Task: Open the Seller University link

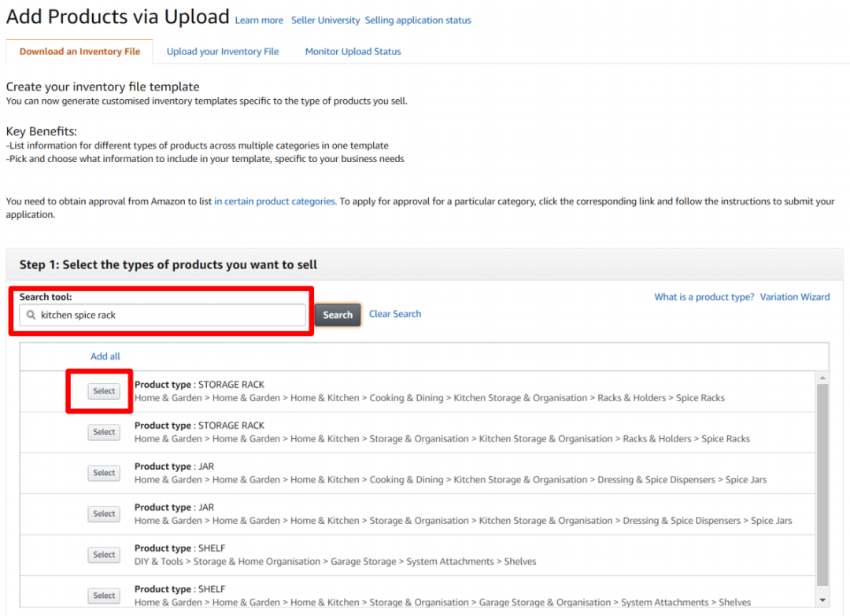Action: (x=325, y=20)
